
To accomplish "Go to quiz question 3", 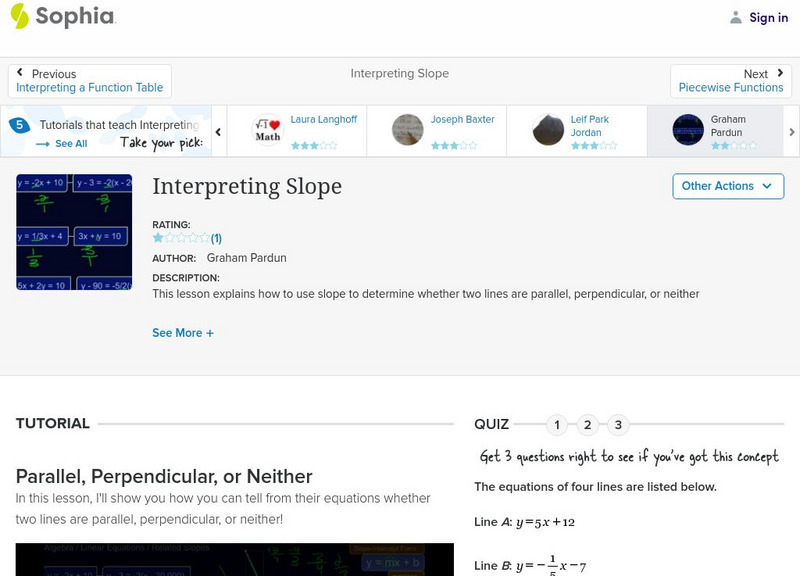I will 618,425.
